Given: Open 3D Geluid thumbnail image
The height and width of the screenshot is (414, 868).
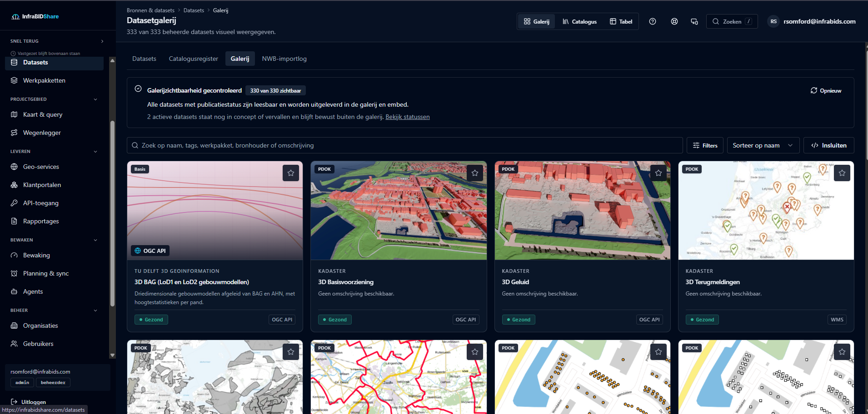Looking at the screenshot, I should click(583, 211).
